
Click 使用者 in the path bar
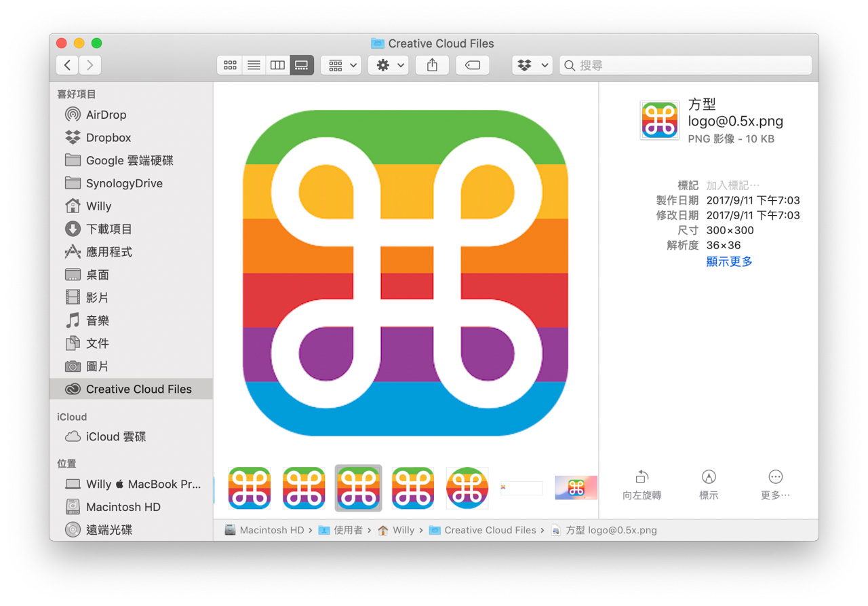pos(341,530)
